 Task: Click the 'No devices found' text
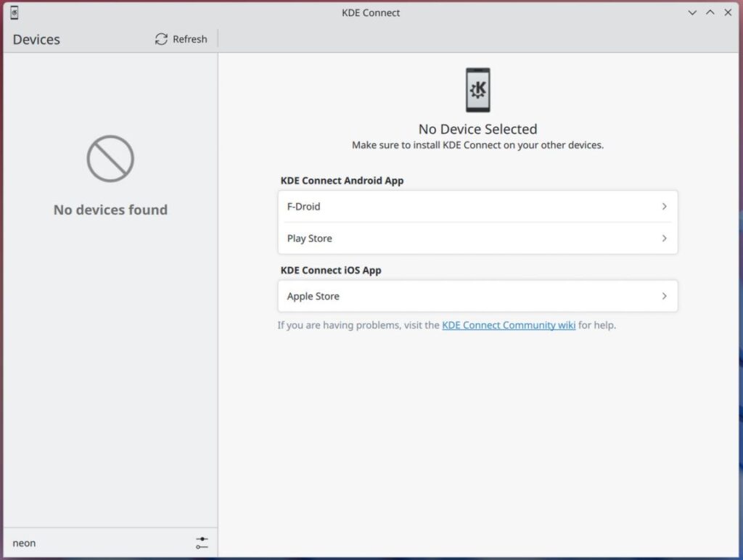110,210
